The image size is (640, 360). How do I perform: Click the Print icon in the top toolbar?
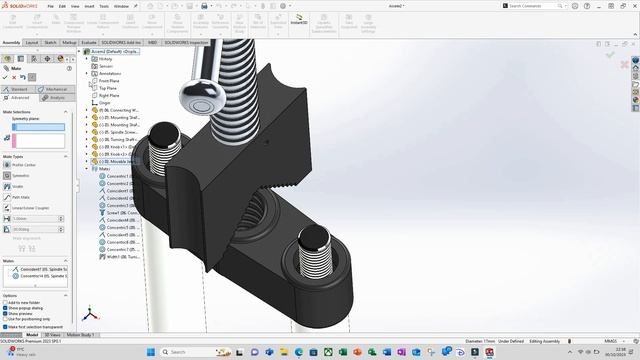pyautogui.click(x=204, y=6)
